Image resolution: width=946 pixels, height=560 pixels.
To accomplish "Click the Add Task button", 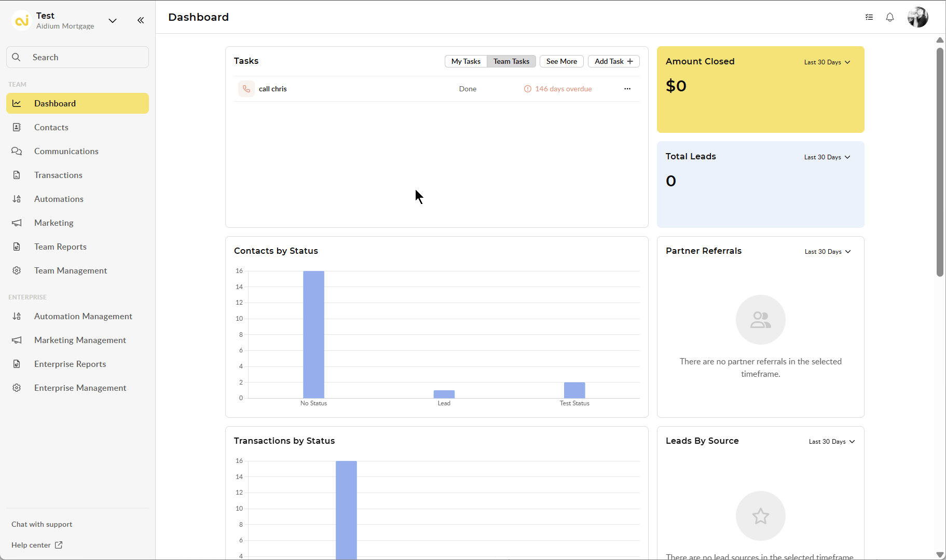I will tap(613, 61).
